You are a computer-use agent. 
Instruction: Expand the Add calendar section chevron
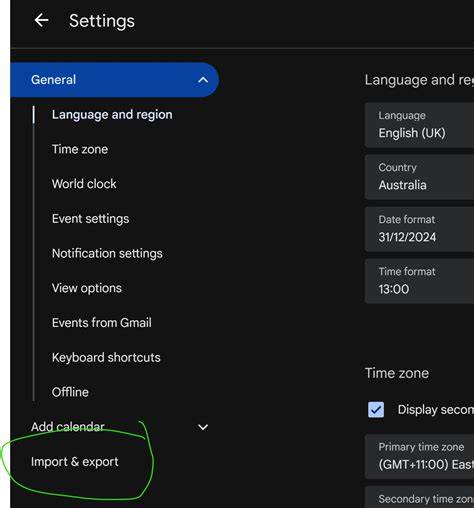203,427
